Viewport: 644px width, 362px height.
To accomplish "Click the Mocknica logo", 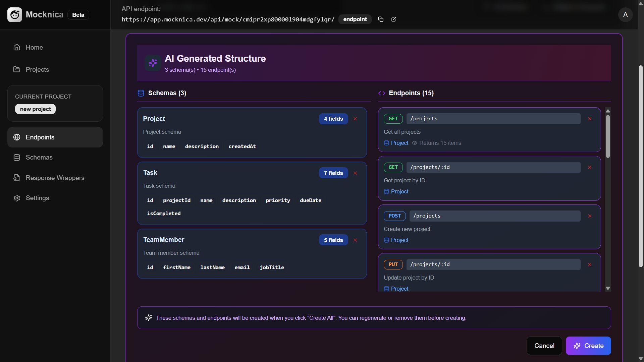I will coord(15,15).
